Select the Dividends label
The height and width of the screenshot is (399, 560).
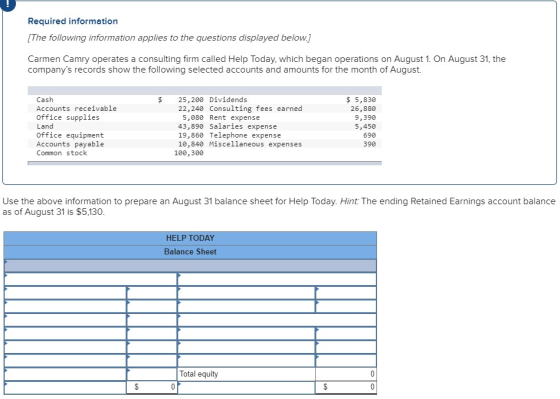click(x=228, y=100)
